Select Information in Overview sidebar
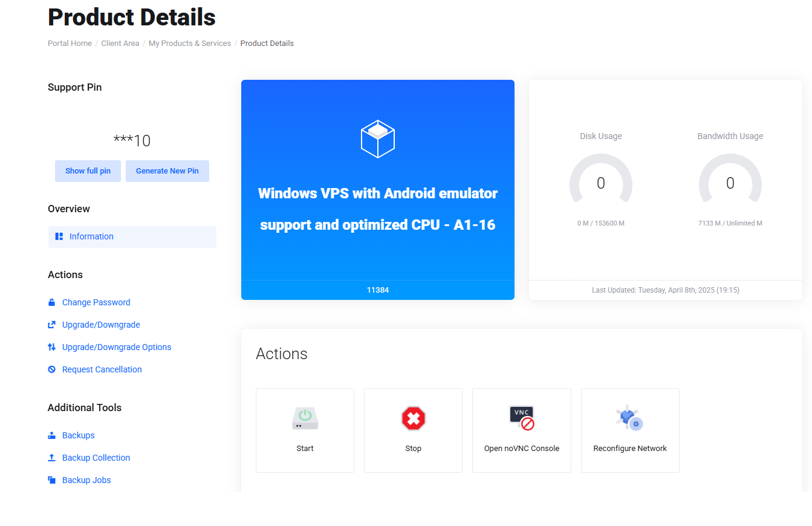 pos(132,237)
